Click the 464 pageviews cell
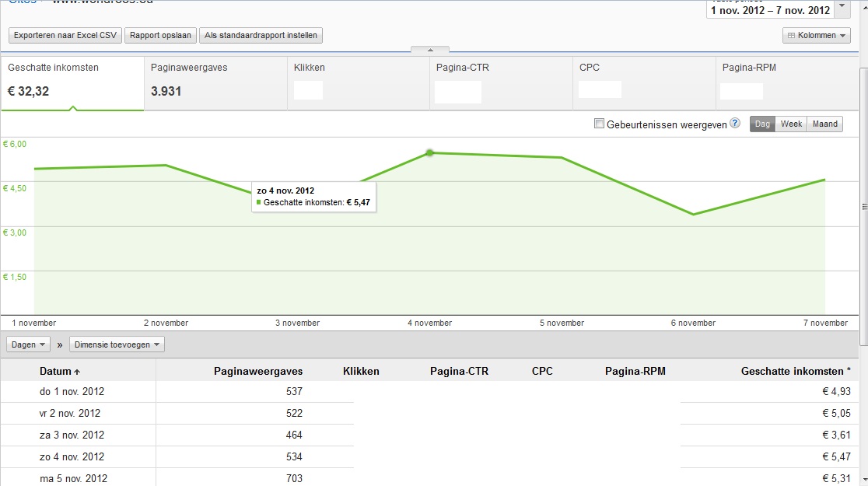Screen dimensions: 868x486 coord(294,435)
